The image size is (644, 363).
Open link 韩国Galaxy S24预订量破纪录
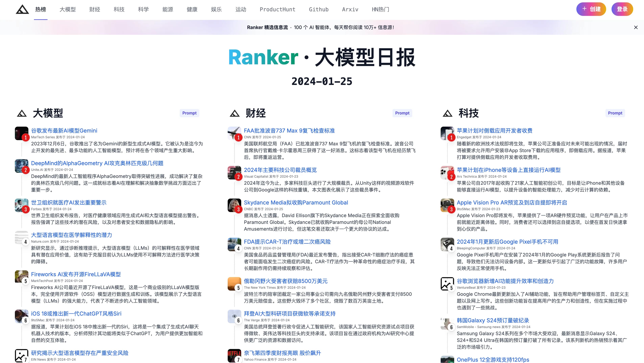tap(493, 320)
